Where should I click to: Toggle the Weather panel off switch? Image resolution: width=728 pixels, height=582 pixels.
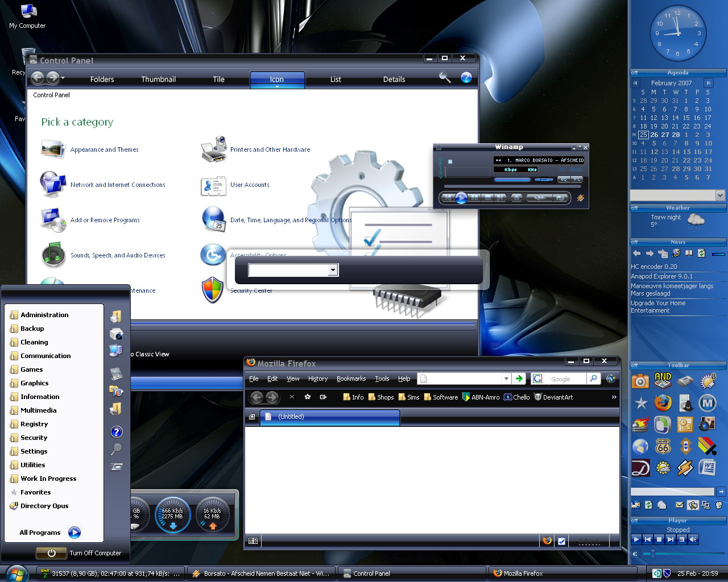coord(635,208)
